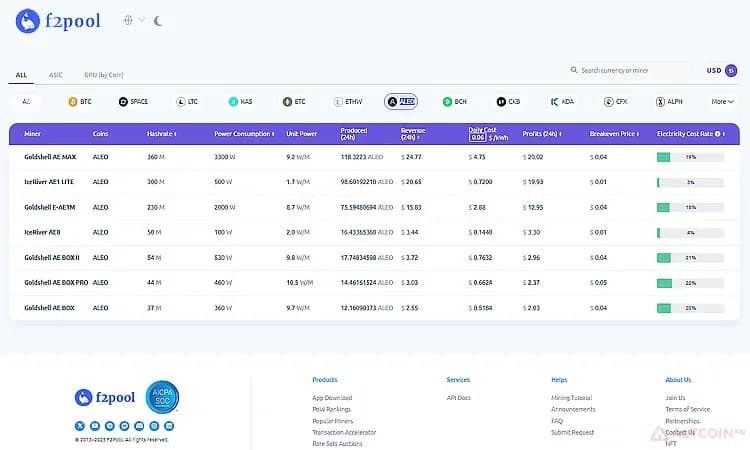Toggle dark mode with the moon icon
Image resolution: width=750 pixels, height=450 pixels.
[x=158, y=21]
